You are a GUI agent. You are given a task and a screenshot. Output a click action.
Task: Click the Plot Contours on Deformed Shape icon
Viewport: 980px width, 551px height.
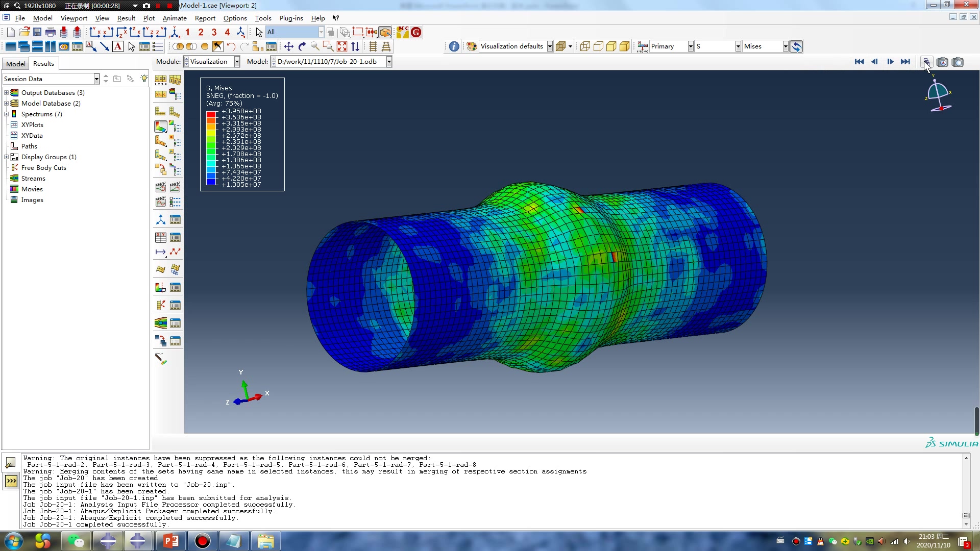tap(161, 126)
